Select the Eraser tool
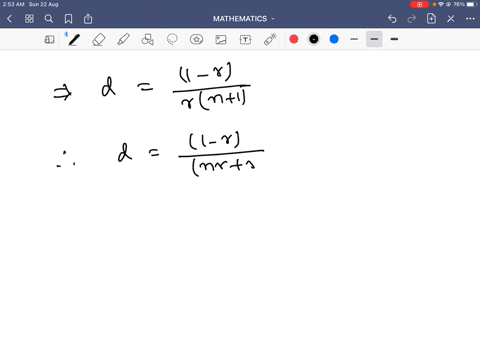 click(x=99, y=39)
